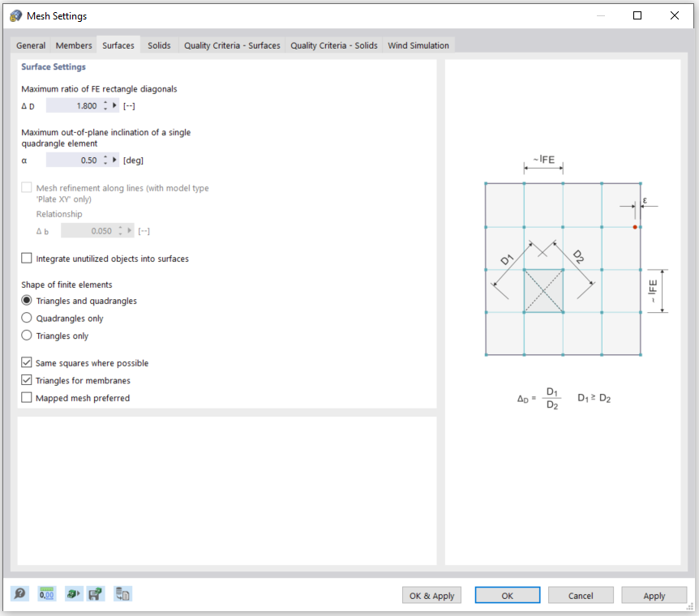Uncheck Triangles for membranes

[26, 380]
